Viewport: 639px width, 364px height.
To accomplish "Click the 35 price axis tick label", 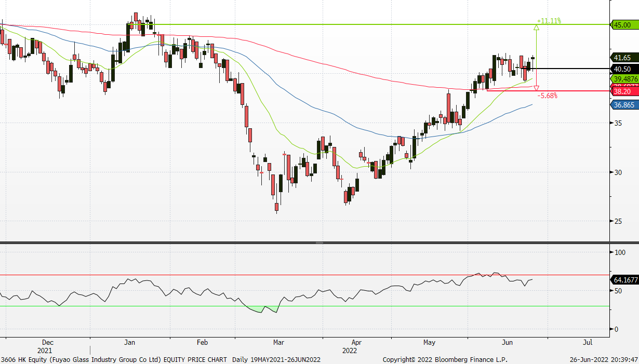I will (618, 123).
